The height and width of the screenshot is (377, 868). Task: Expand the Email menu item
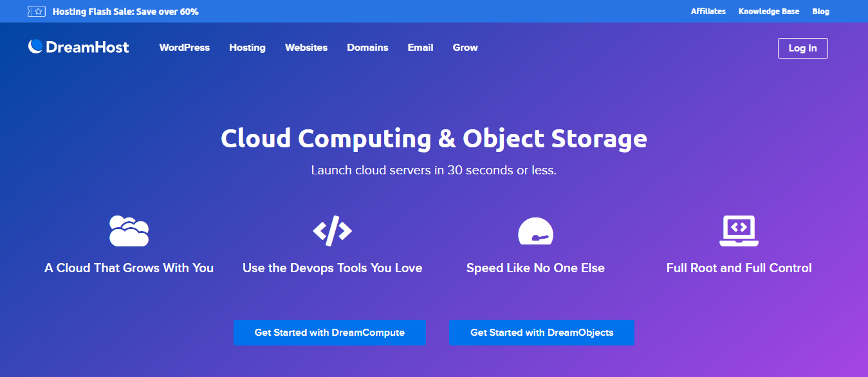click(x=420, y=48)
